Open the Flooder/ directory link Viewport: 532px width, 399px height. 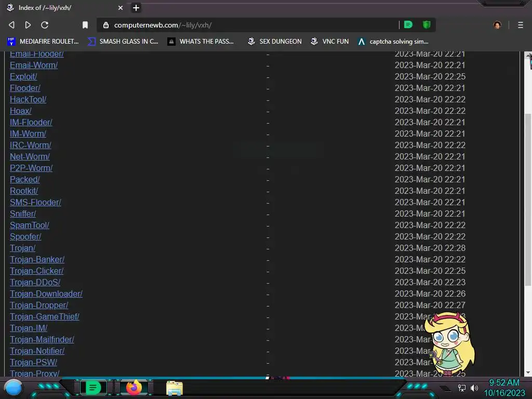click(25, 88)
